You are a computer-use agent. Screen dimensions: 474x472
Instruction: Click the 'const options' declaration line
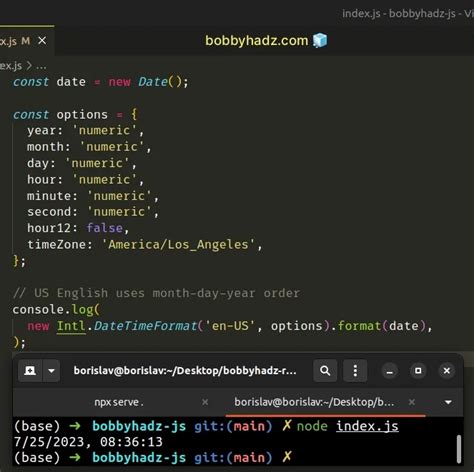tap(75, 115)
